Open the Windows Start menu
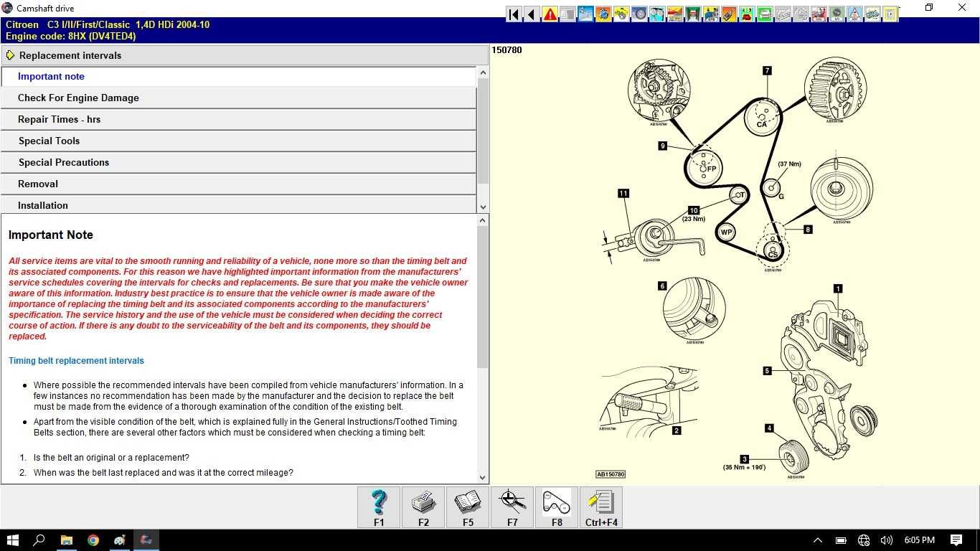The image size is (980, 551). tap(13, 540)
